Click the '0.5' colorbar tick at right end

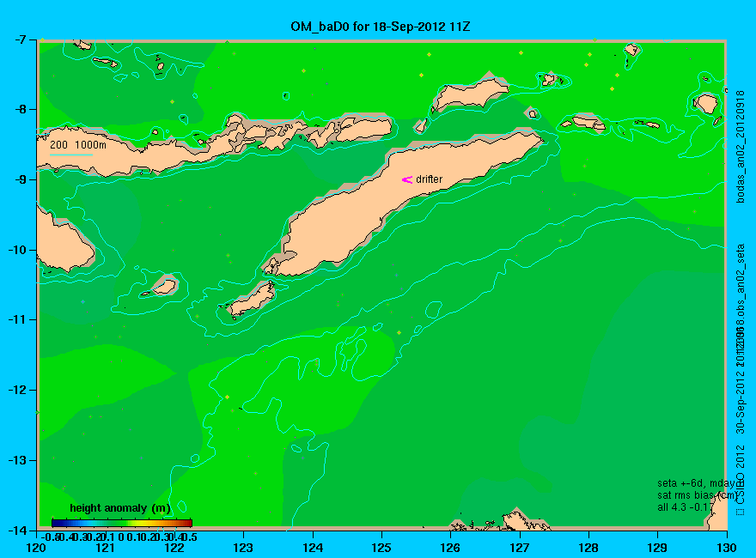coord(189,537)
